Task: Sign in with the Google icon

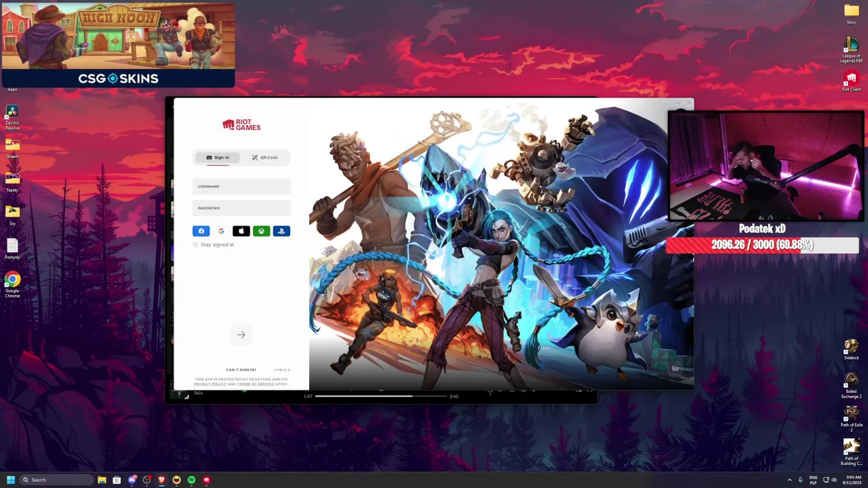Action: 221,231
